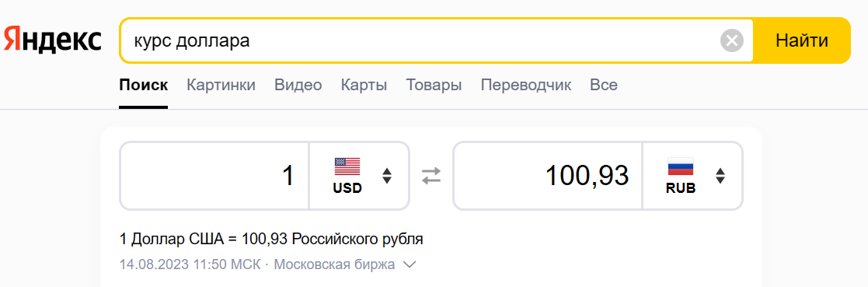Open the USD currency dropdown arrows
This screenshot has width=868, height=287.
click(x=387, y=177)
